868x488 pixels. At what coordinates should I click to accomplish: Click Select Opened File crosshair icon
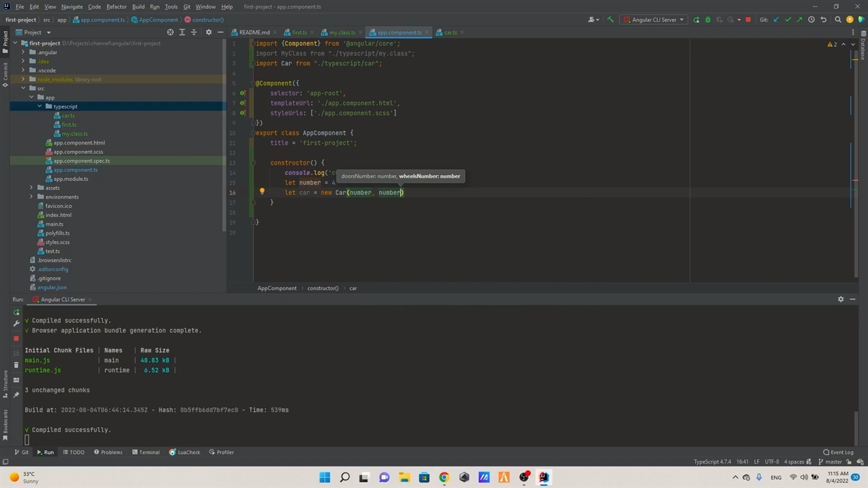coord(170,33)
